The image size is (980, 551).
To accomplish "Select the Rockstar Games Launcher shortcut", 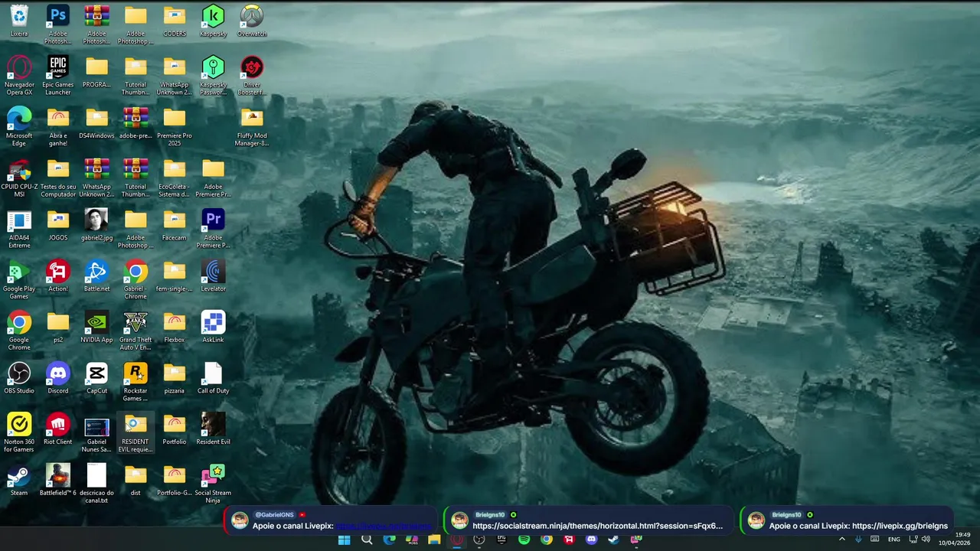I will coord(136,381).
